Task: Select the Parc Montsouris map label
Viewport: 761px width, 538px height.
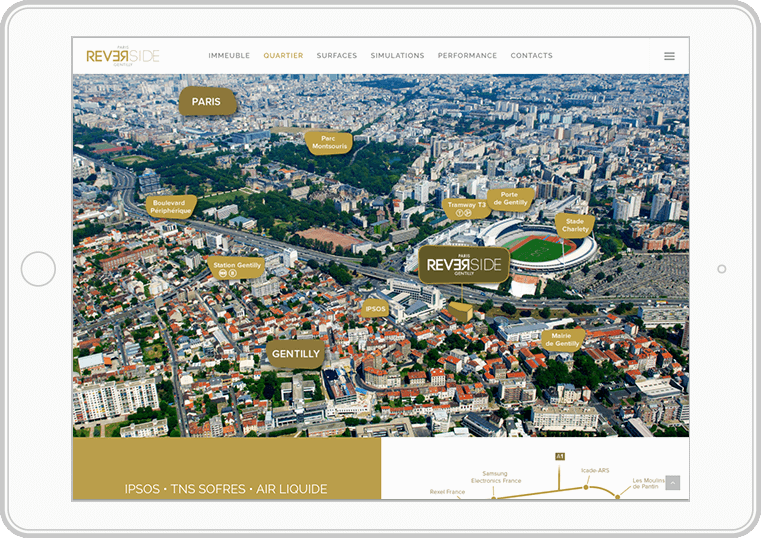Action: pyautogui.click(x=330, y=143)
